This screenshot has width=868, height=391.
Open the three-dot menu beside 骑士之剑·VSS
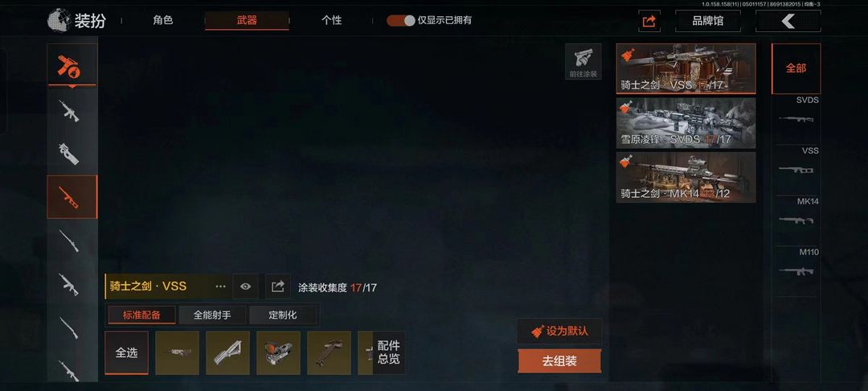tap(220, 286)
